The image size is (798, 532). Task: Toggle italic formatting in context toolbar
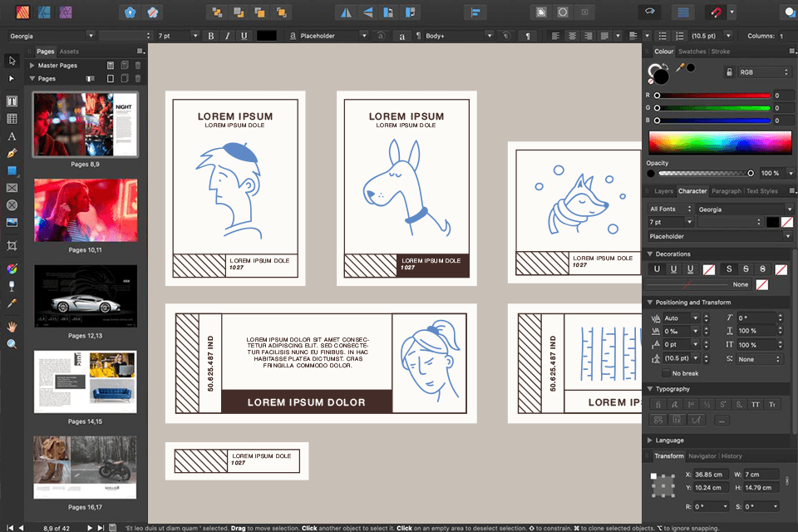227,36
